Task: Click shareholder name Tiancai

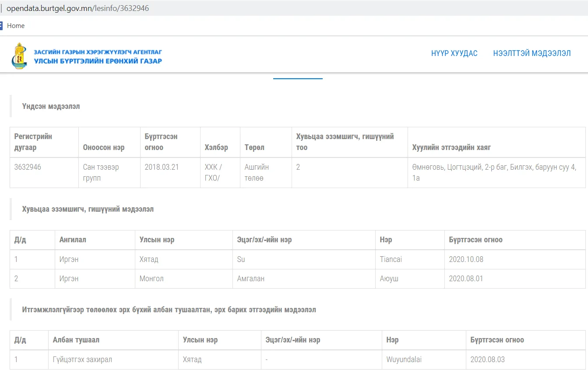Action: click(391, 259)
